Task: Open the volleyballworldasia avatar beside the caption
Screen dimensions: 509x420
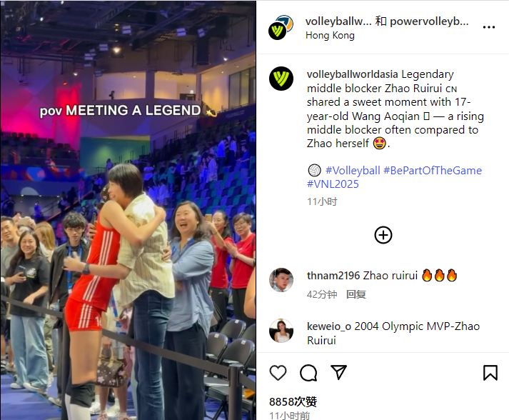Action: click(281, 79)
